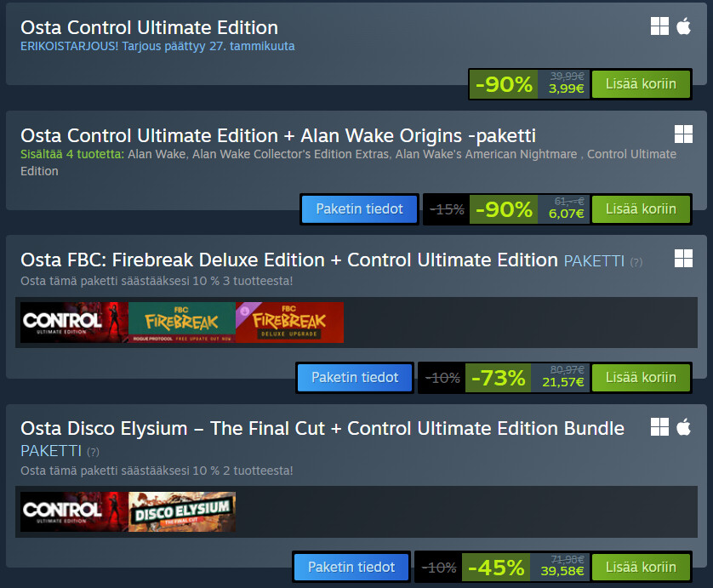Open Paketin tiedot for FBC Firebreak bundle
Image resolution: width=713 pixels, height=588 pixels.
click(355, 377)
